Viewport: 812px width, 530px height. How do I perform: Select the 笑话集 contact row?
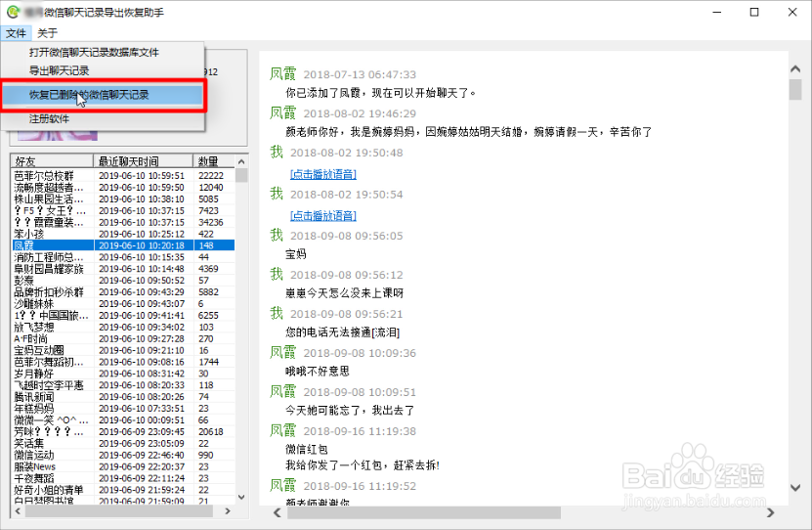123,444
